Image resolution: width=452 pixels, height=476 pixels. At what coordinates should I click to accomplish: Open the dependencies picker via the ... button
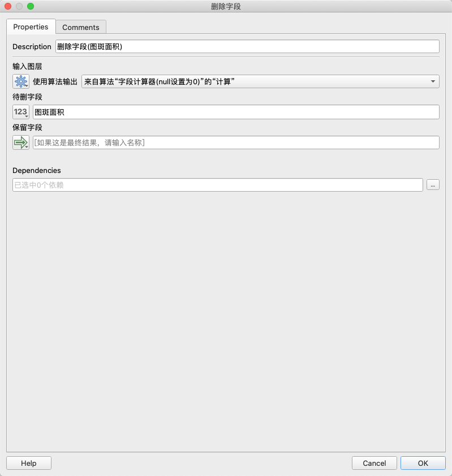click(x=433, y=185)
